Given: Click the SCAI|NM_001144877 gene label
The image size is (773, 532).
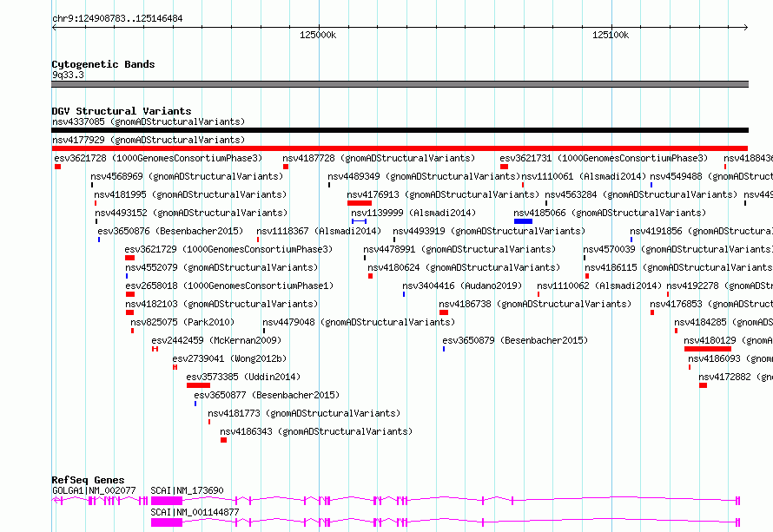Looking at the screenshot, I should (x=195, y=512).
